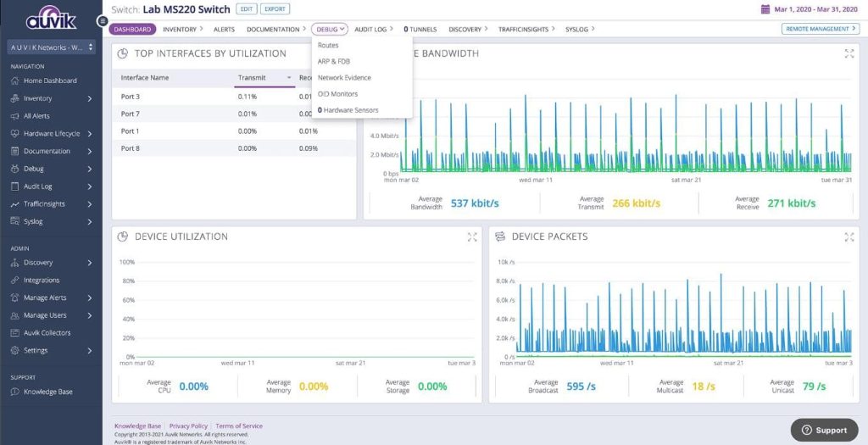Close the open Debug tab dropdown

tap(330, 30)
